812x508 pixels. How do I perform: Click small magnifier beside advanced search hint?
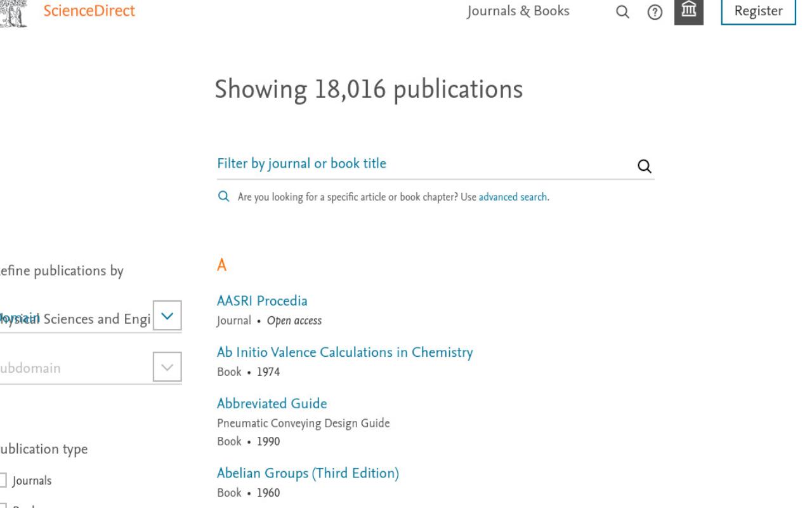point(223,197)
